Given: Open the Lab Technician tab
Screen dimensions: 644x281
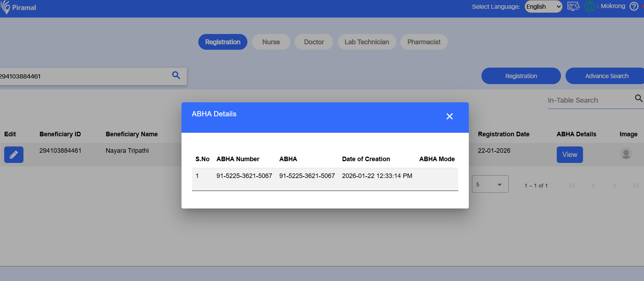Looking at the screenshot, I should [366, 42].
